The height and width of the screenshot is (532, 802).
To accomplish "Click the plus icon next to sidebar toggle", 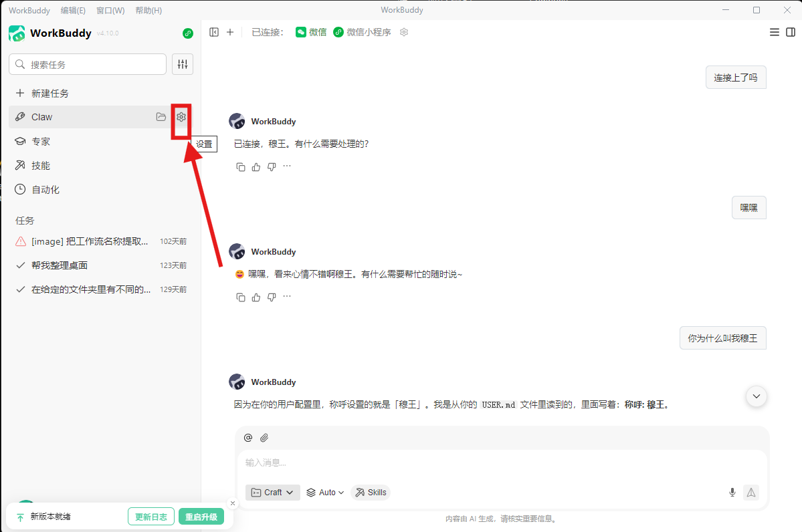I will [x=230, y=32].
